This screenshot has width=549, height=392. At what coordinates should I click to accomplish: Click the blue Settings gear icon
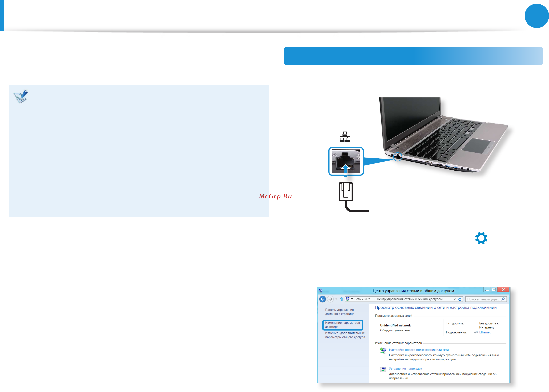click(481, 238)
